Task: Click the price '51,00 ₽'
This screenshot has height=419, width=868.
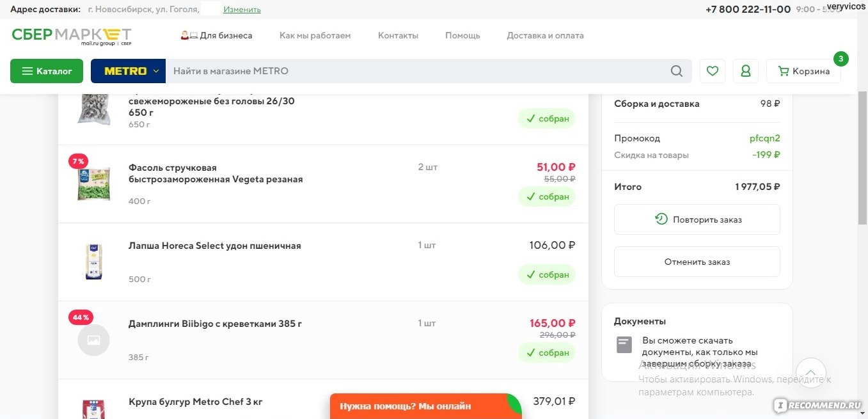Action: click(556, 167)
